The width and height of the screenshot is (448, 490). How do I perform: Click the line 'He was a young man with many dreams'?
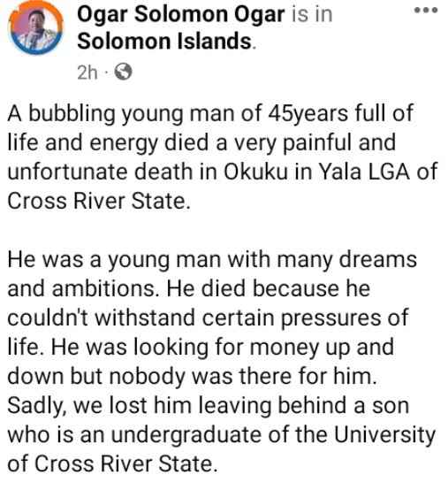[x=212, y=260]
